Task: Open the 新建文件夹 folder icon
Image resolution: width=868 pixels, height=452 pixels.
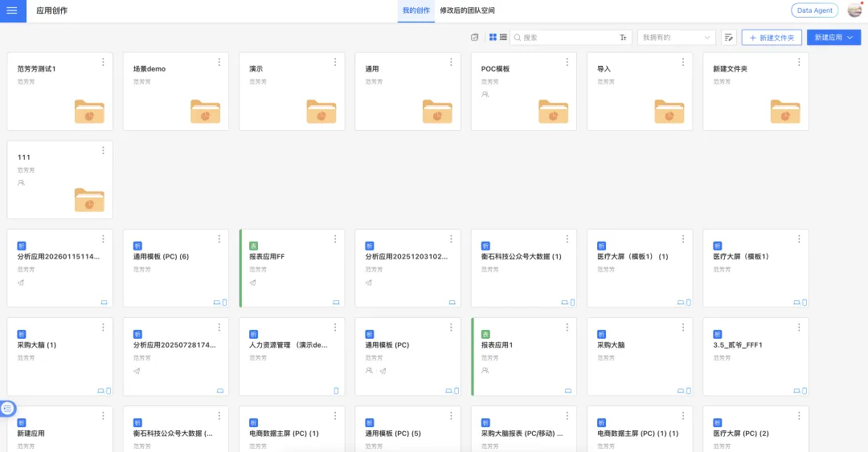Action: [x=785, y=112]
